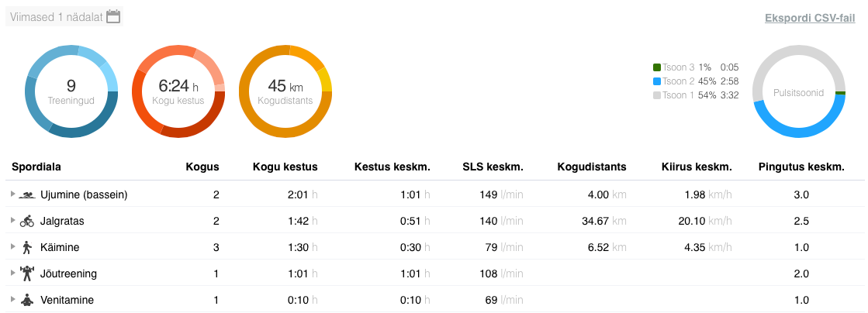This screenshot has height=313, width=868.
Task: Open the Ekspordi CSV-fail link
Action: tap(810, 18)
